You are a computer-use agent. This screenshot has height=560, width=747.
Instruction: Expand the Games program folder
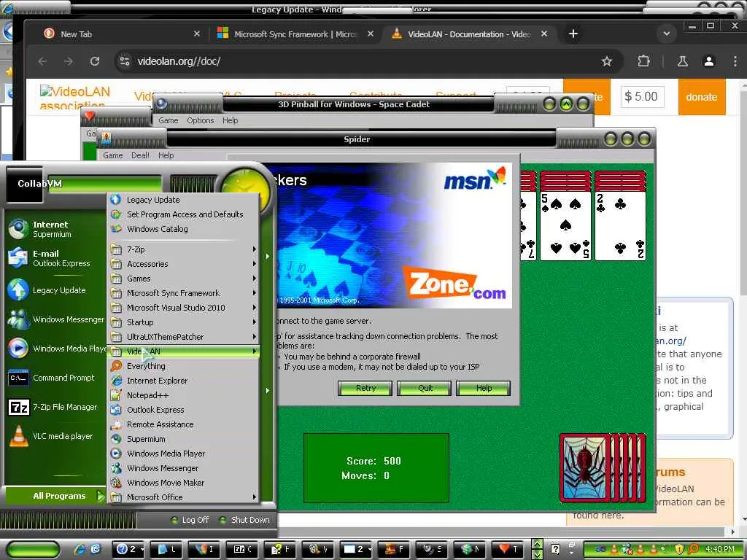pos(183,279)
